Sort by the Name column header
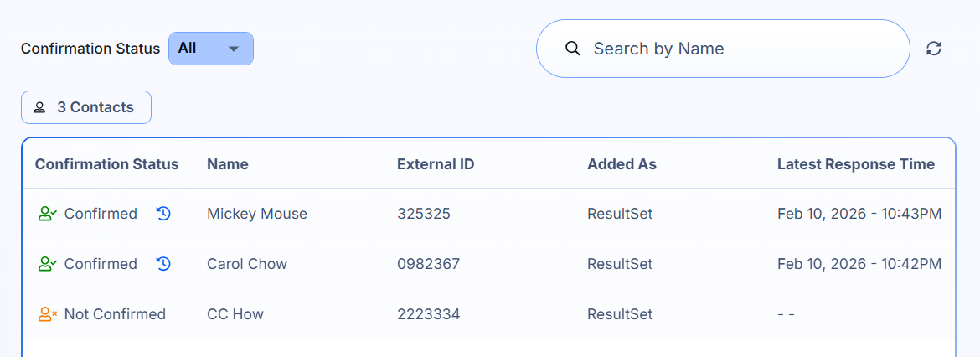This screenshot has height=357, width=980. coord(228,164)
